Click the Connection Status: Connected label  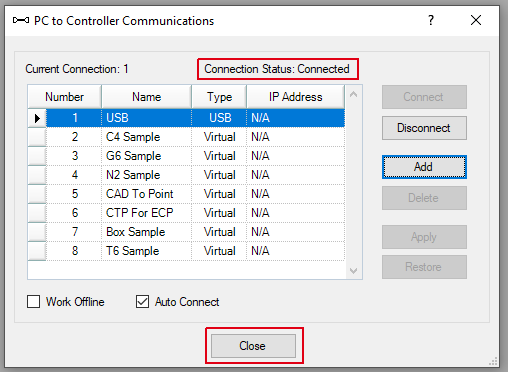click(x=277, y=69)
